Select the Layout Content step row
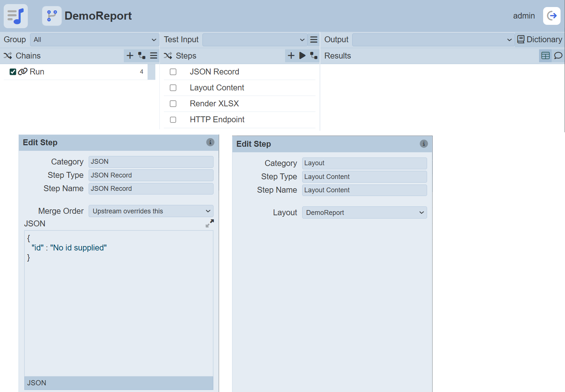Screen dimensions: 565x392 pos(217,88)
